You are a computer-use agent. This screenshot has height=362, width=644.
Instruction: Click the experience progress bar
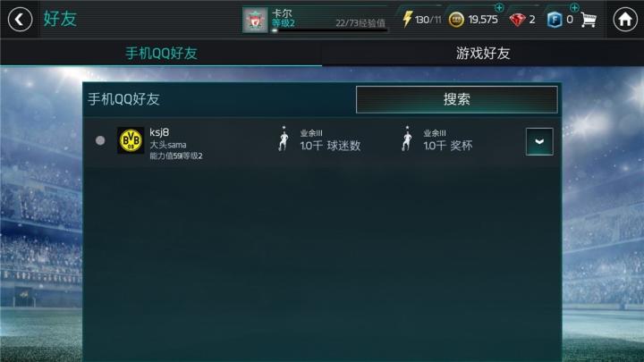[329, 30]
